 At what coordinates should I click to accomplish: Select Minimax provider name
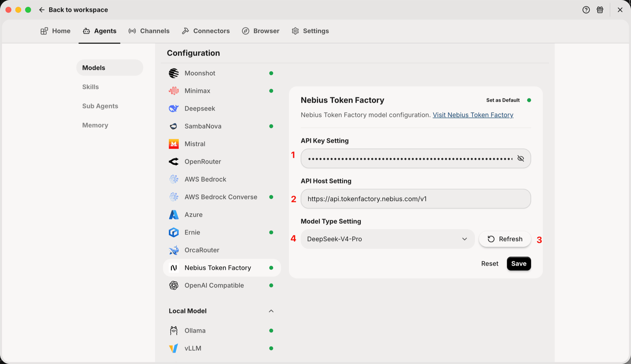pyautogui.click(x=197, y=91)
